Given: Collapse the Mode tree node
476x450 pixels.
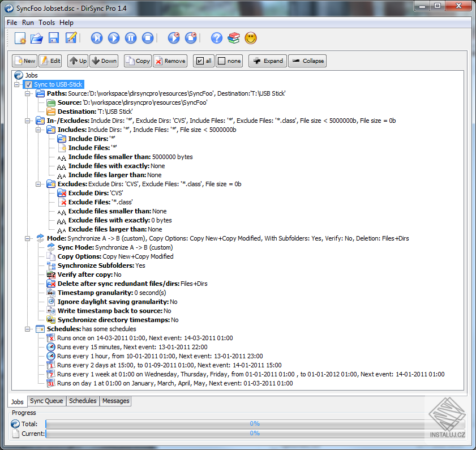Looking at the screenshot, I should click(27, 238).
